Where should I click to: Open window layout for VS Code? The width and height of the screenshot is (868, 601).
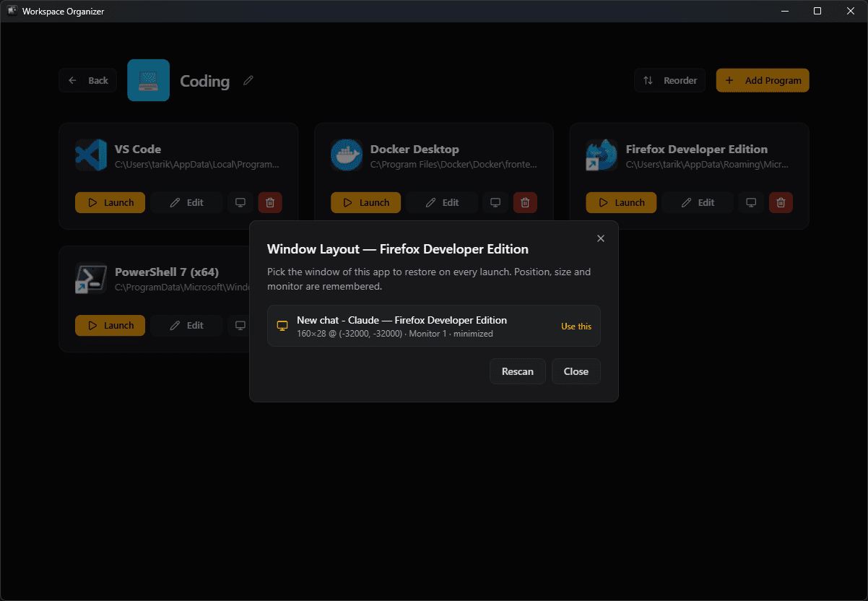tap(240, 202)
